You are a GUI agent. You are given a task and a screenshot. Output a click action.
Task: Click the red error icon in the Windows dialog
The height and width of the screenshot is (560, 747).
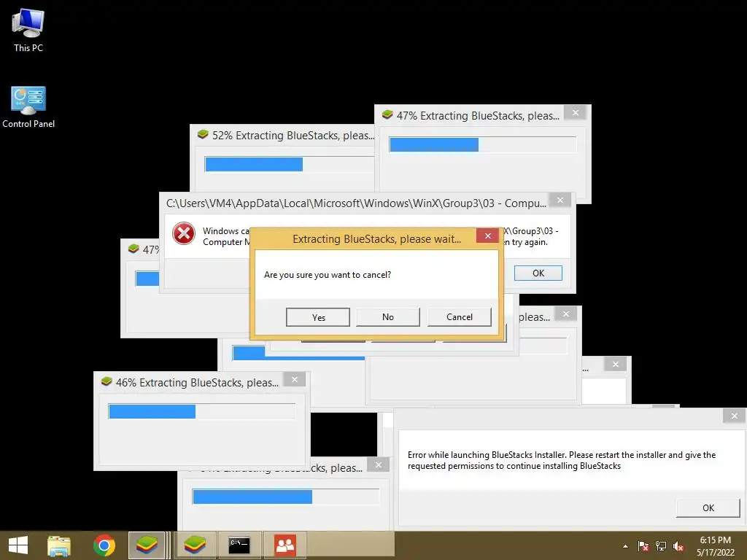click(184, 234)
